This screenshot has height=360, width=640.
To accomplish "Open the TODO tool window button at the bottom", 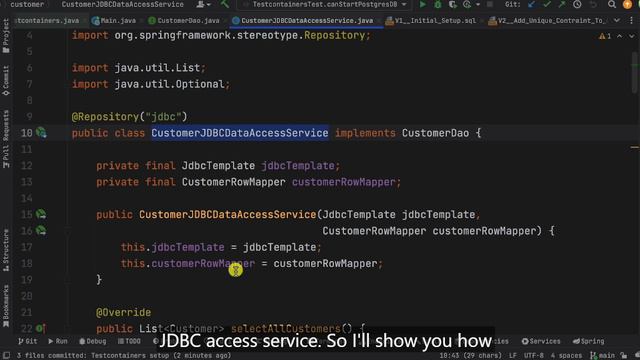I will coord(129,341).
